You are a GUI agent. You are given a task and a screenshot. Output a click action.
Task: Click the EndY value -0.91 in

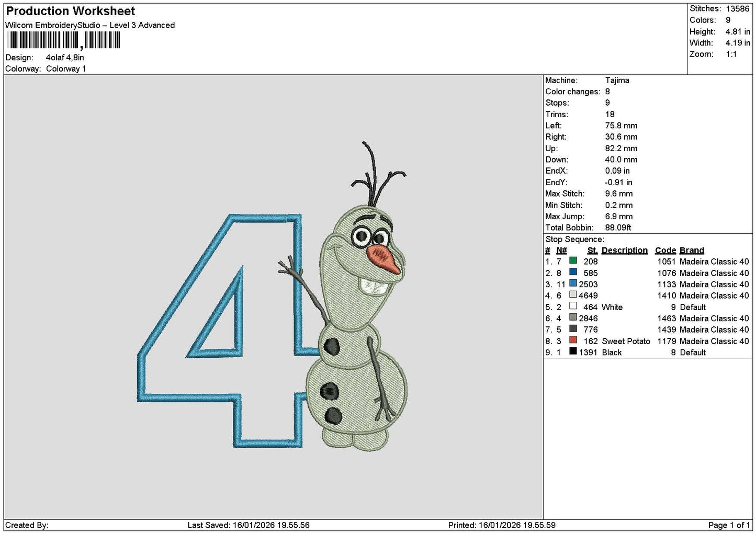pyautogui.click(x=618, y=183)
